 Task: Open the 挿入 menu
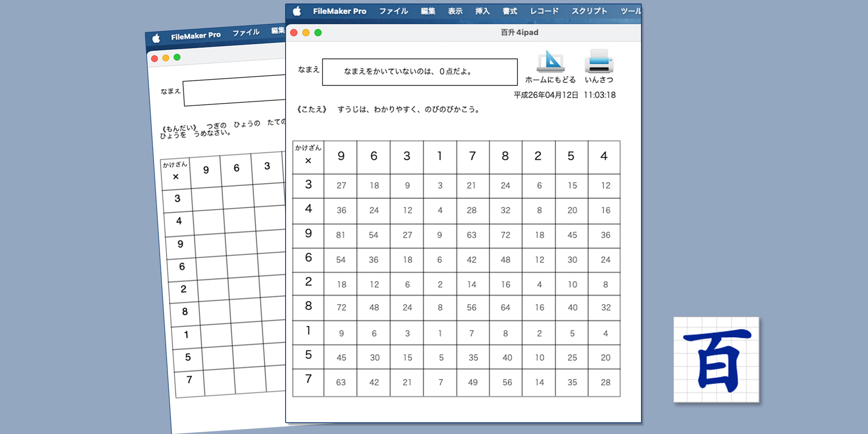click(x=482, y=11)
